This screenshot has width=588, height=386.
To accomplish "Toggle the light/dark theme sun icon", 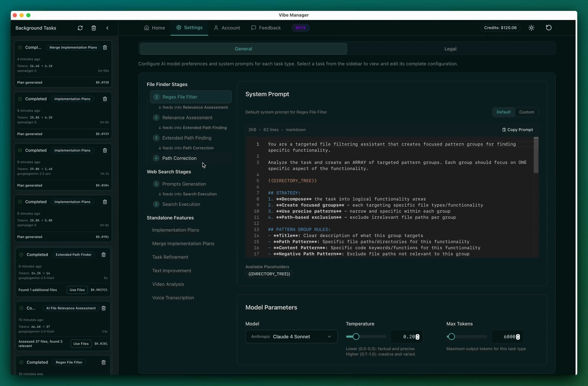I will tap(531, 28).
